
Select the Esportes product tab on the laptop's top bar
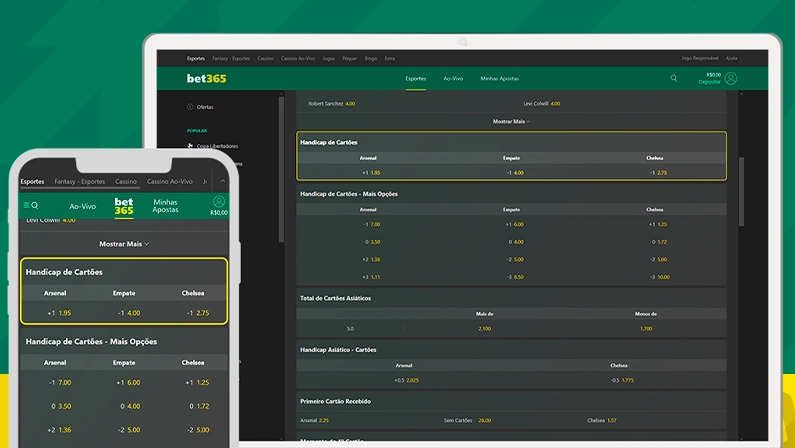[x=196, y=58]
